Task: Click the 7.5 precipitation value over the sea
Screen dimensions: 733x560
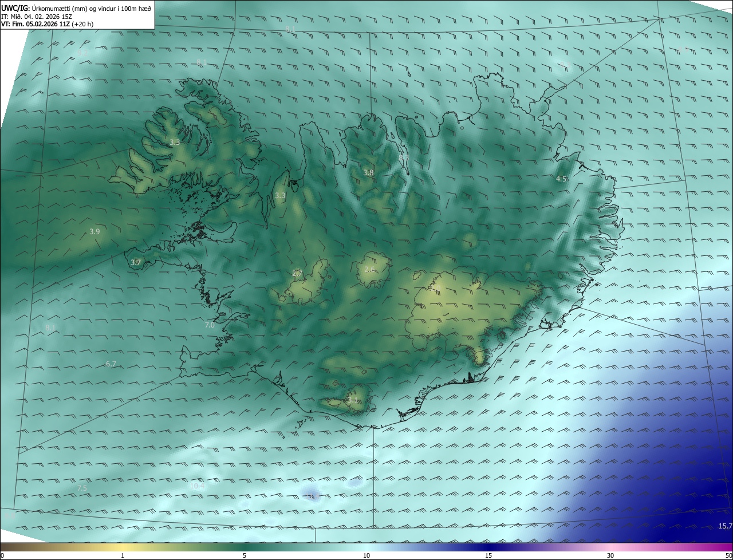Action: pyautogui.click(x=82, y=488)
